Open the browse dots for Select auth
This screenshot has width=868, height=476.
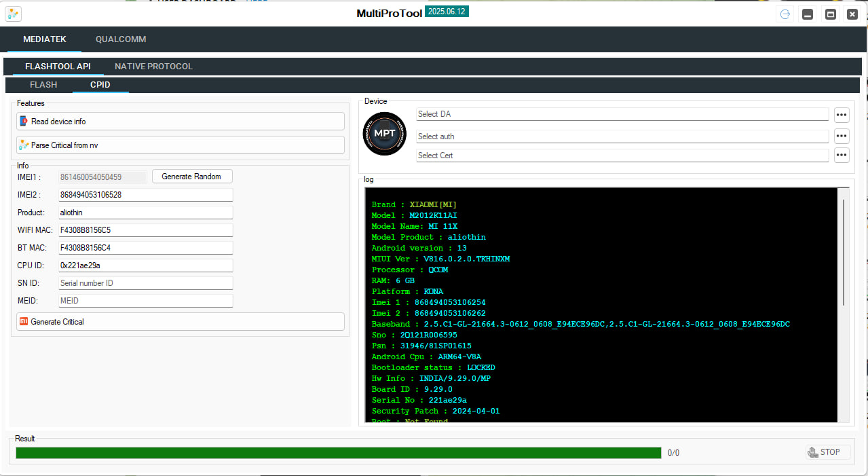[842, 136]
